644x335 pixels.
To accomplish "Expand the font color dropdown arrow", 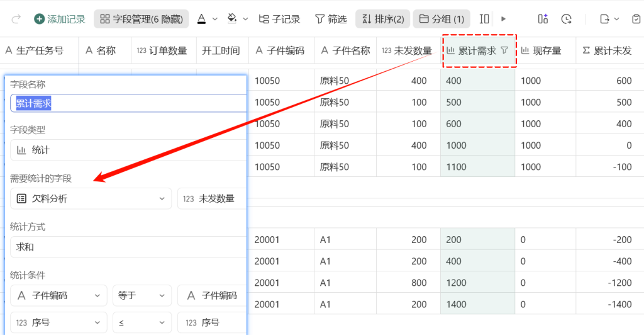I will (215, 20).
